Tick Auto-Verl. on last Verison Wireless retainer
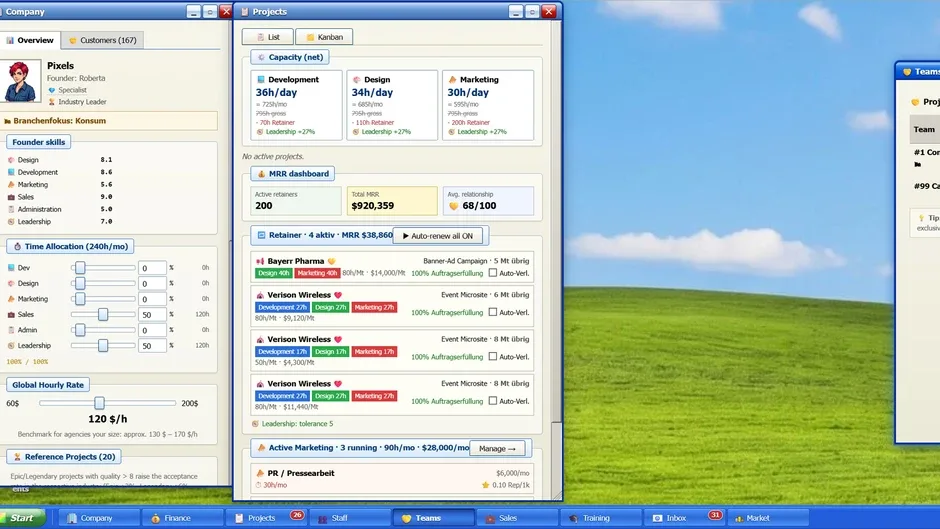 493,401
